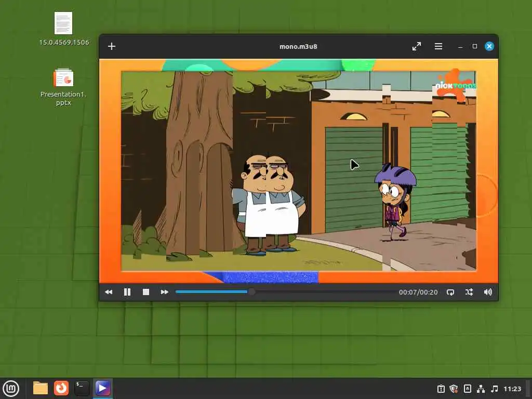
Task: Open the hamburger menu in player
Action: pos(438,46)
